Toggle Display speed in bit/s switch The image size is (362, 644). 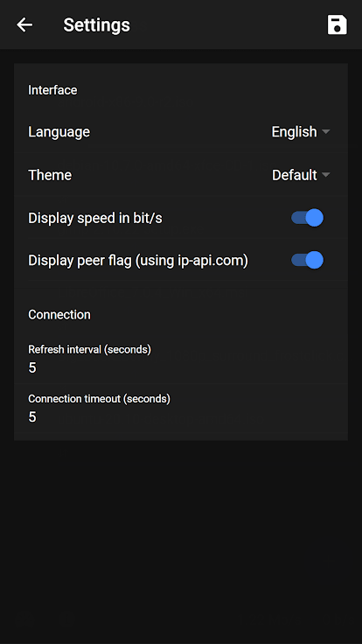308,218
